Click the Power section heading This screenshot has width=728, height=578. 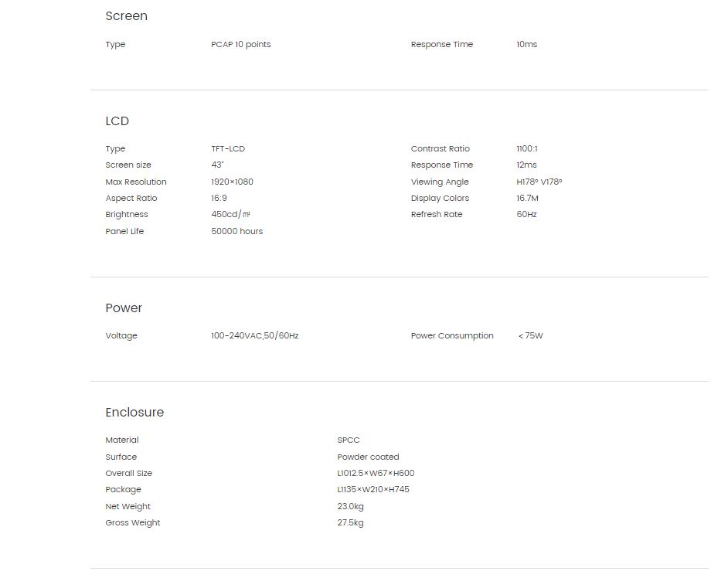[x=124, y=308]
